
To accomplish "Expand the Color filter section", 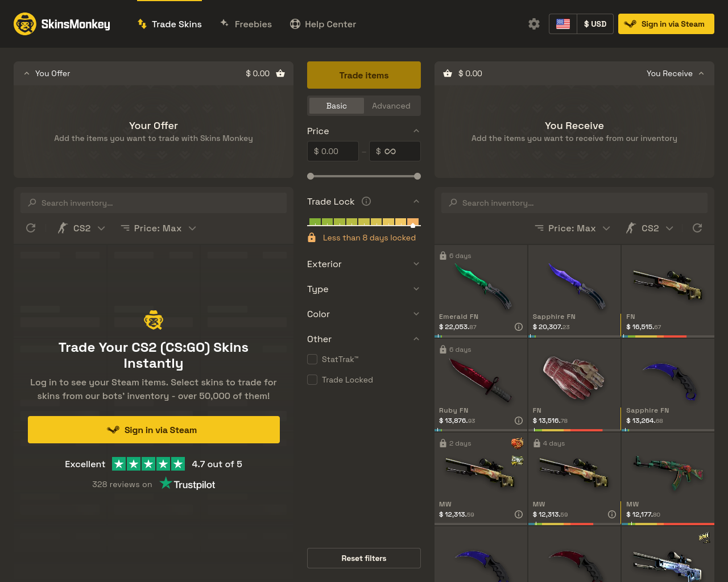I will tap(364, 314).
